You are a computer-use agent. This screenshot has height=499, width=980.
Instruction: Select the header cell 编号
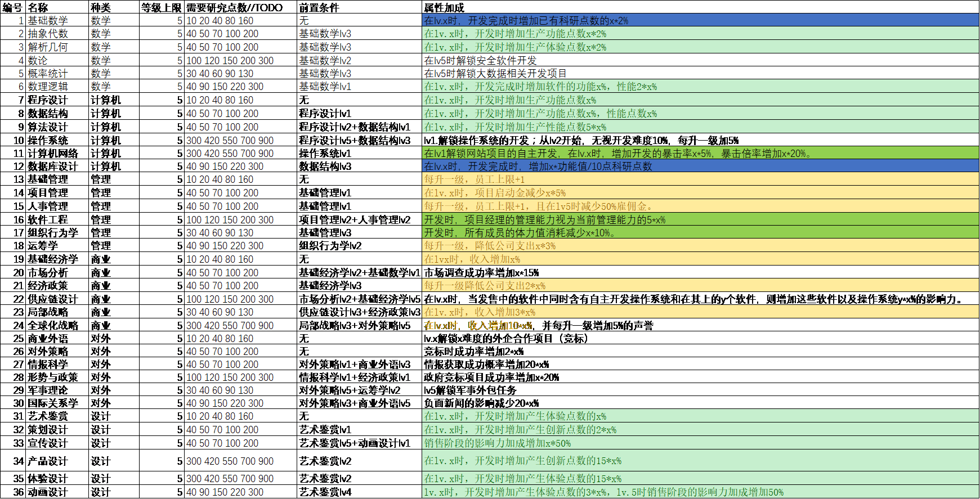[x=13, y=7]
